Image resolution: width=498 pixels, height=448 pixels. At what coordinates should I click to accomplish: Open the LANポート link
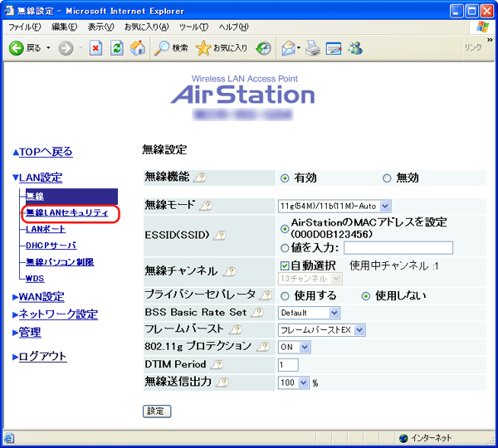[x=46, y=229]
